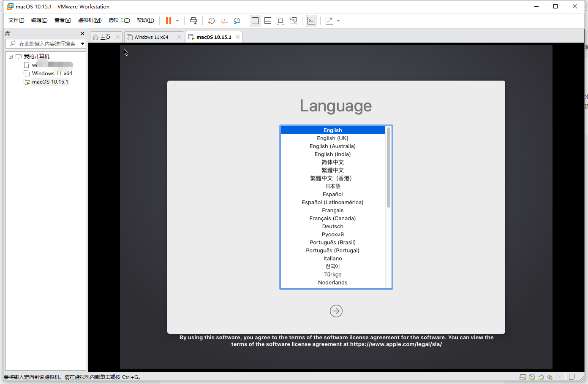Collapse the 我的计算机 tree node
The image size is (588, 384).
(x=11, y=57)
